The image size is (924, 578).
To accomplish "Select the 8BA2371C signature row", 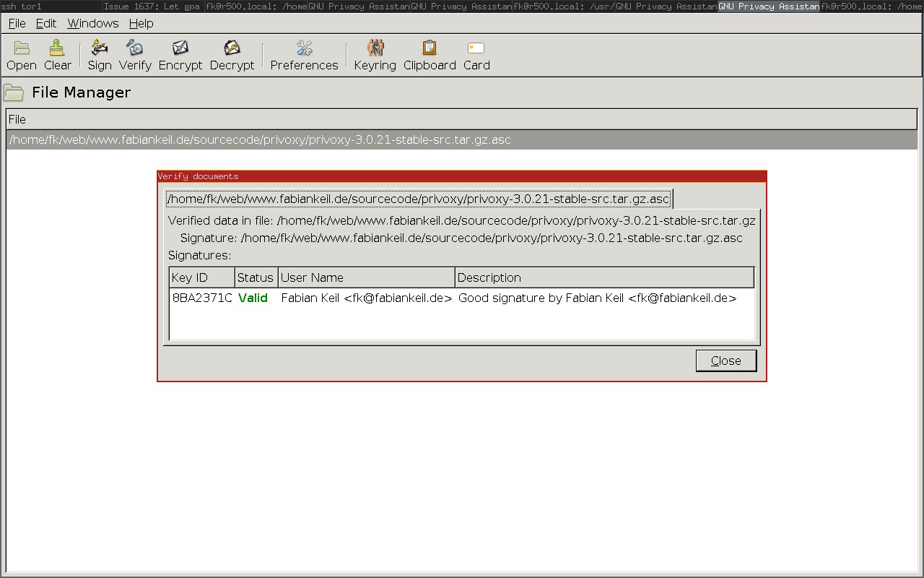I will coord(202,298).
